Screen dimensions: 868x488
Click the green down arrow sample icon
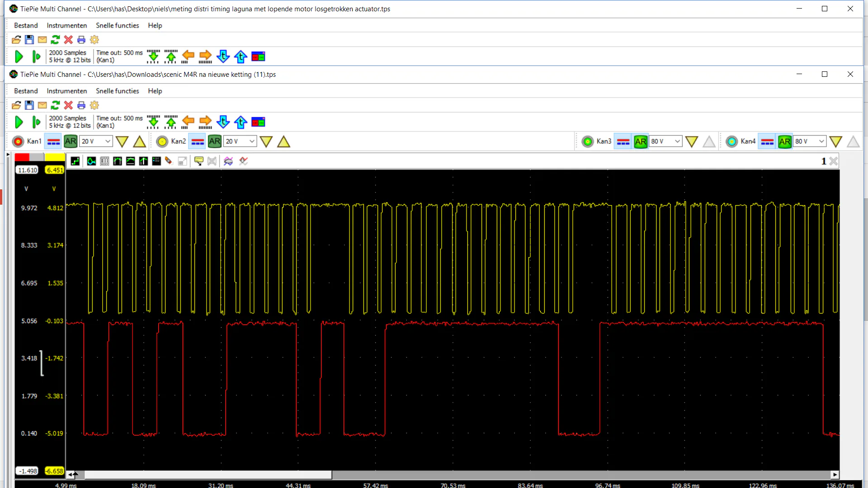click(x=153, y=122)
